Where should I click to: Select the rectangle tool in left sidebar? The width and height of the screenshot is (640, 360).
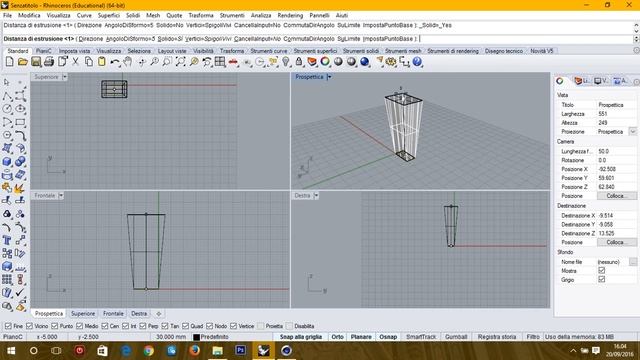coord(20,122)
